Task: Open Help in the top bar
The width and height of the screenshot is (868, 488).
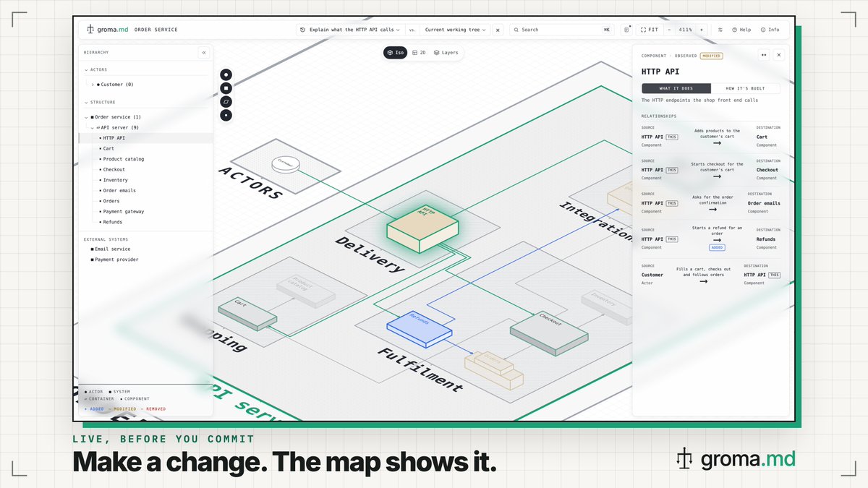Action: coord(741,30)
